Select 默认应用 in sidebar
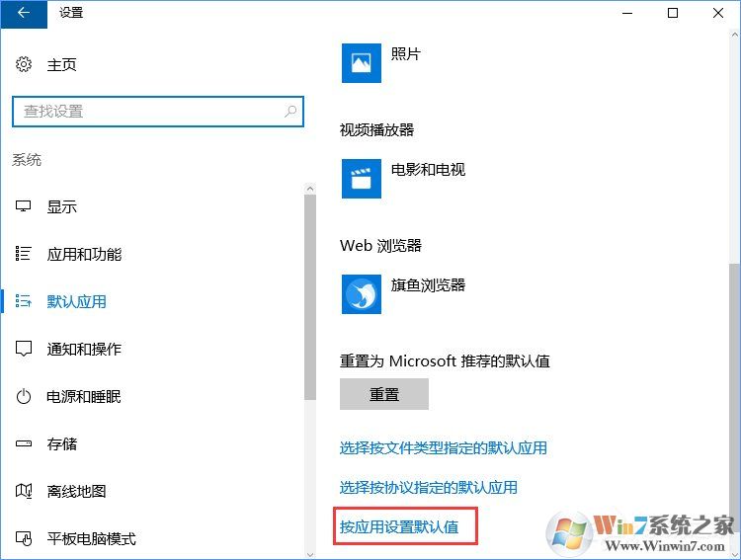The image size is (741, 560). (76, 301)
